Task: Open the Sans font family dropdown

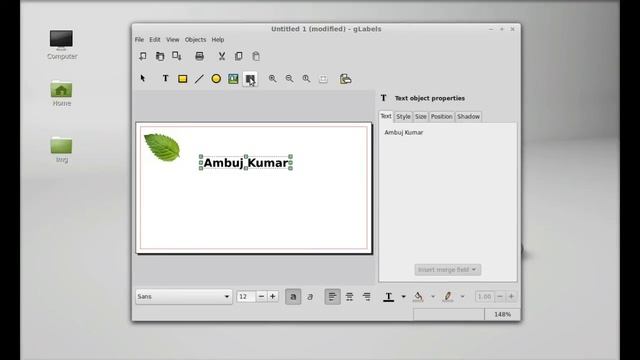Action: [x=184, y=297]
